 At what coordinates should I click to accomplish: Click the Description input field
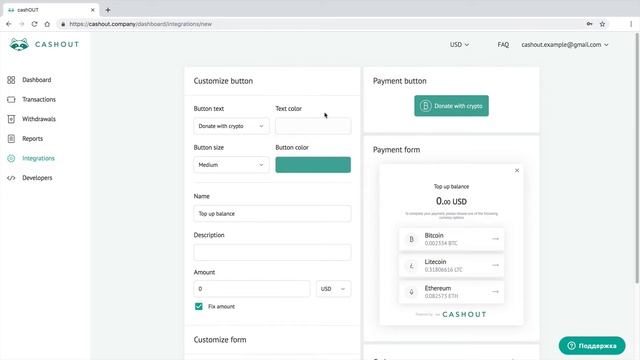coord(272,252)
